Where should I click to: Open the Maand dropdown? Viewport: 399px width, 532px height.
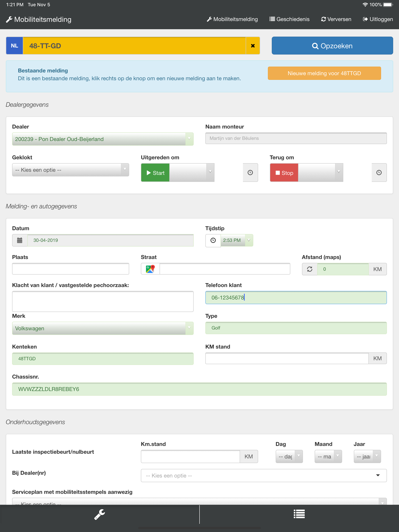tap(328, 456)
